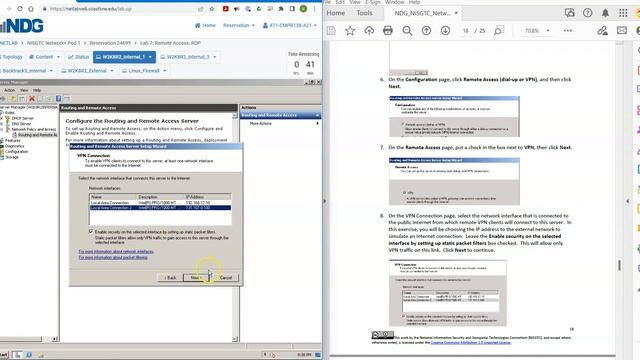Screen dimensions: 640x360
Task: Bookmark this page with the star icon
Action: tap(211, 9)
